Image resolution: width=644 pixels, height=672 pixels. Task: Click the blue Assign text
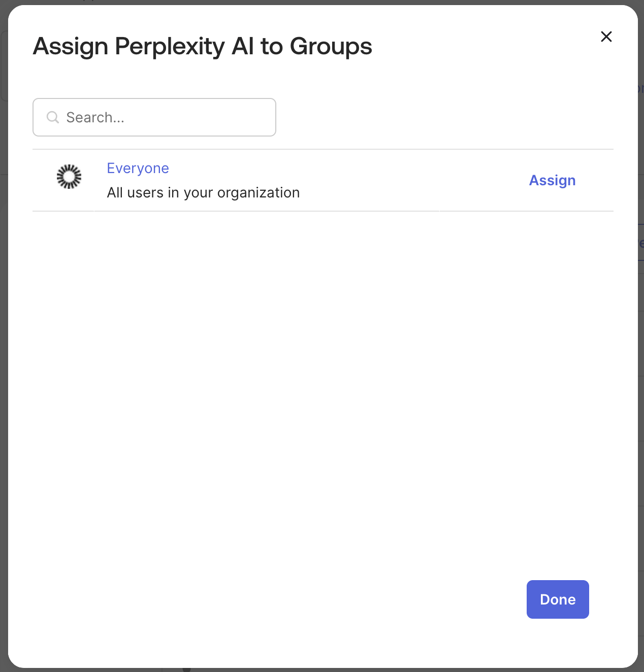552,180
